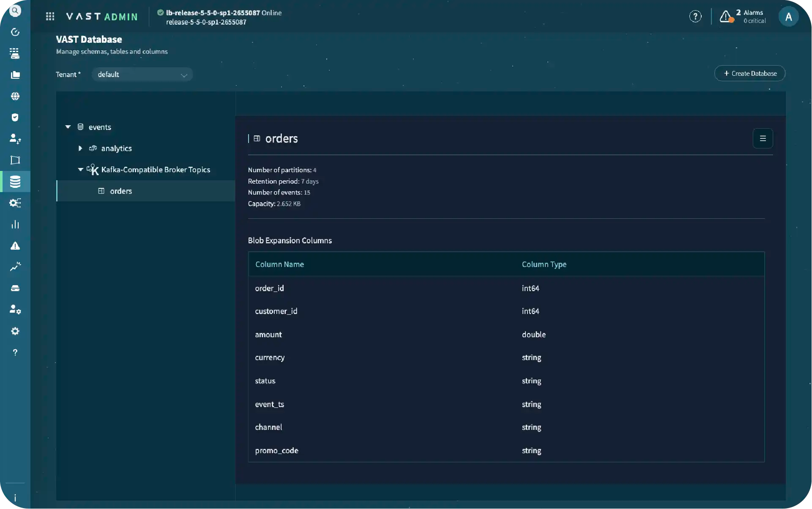Click the customer_id column row
The width and height of the screenshot is (812, 509).
pos(506,311)
